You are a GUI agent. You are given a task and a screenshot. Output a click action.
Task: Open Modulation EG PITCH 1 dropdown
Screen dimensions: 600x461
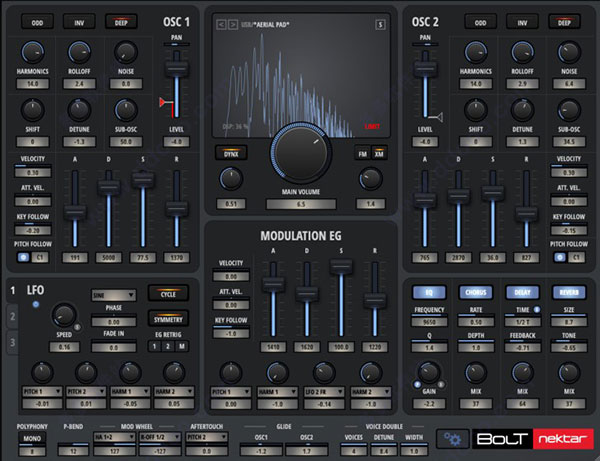(x=231, y=392)
